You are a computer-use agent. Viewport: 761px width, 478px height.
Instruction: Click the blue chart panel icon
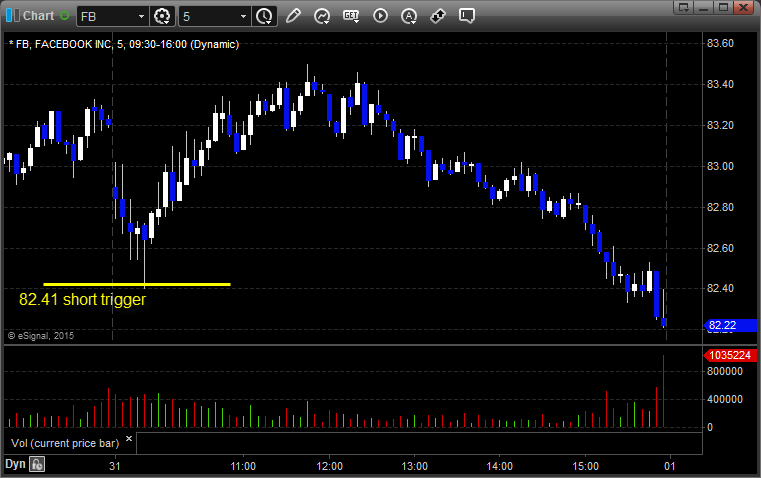(13, 16)
